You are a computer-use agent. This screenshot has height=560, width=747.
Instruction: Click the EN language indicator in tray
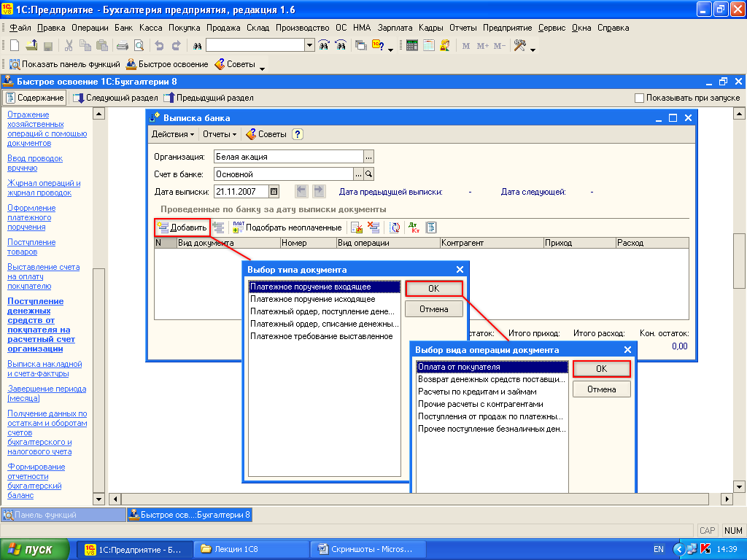pos(659,550)
